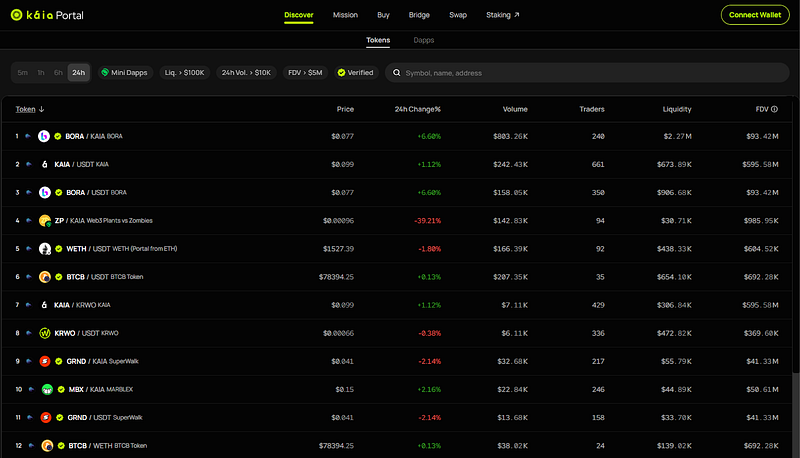This screenshot has width=800, height=458.
Task: Open the Staking external link
Action: pyautogui.click(x=503, y=15)
